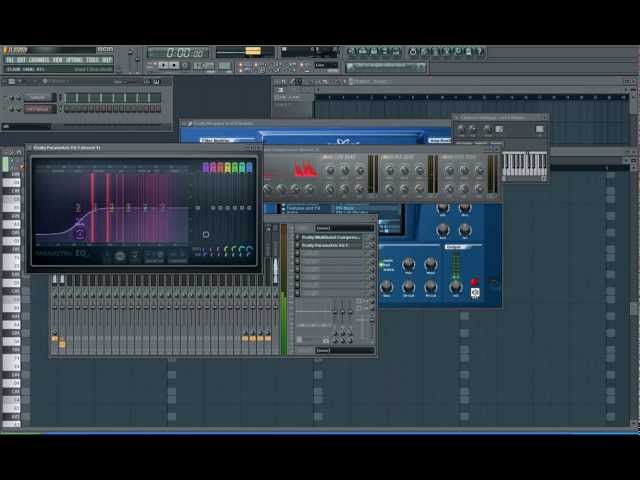The width and height of the screenshot is (640, 480).
Task: Click the EQ band handle on the curve
Action: 80,233
